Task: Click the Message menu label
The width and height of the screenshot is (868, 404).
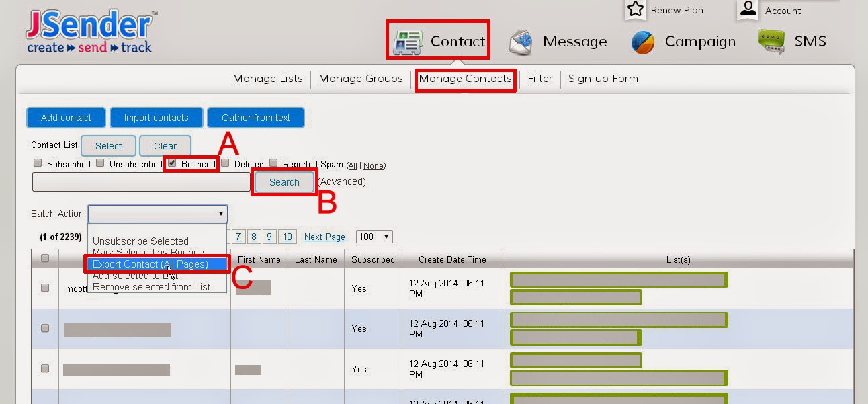Action: (575, 42)
